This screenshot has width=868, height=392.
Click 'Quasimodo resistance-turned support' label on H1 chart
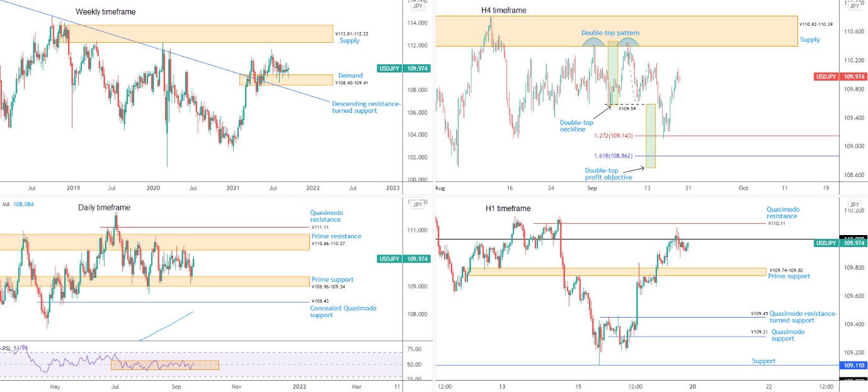pyautogui.click(x=803, y=316)
